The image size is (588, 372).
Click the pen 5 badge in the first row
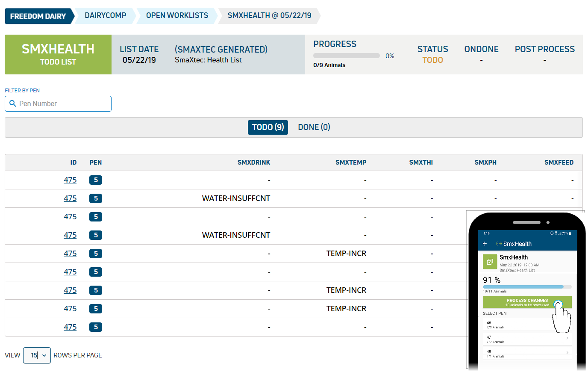(x=95, y=180)
